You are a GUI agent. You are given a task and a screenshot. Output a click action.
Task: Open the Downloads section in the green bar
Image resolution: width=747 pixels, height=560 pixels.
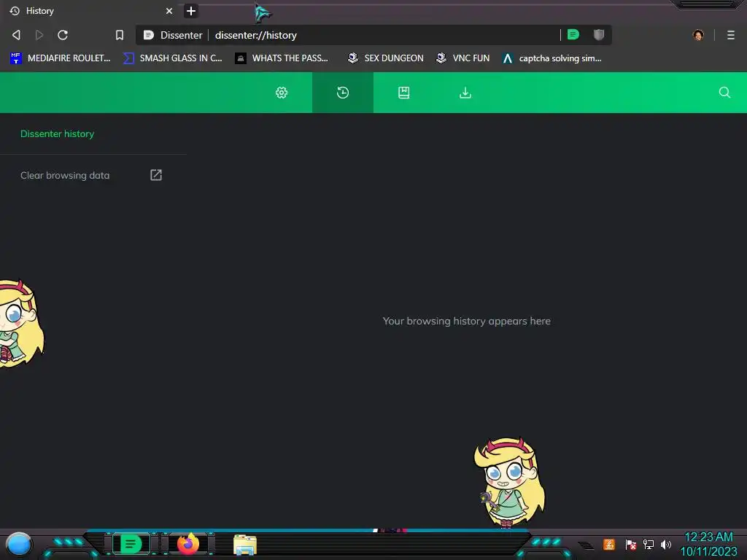coord(465,93)
